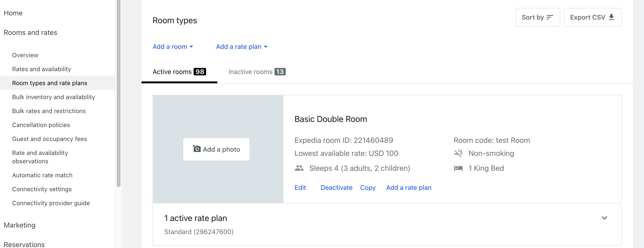Image resolution: width=644 pixels, height=248 pixels.
Task: Switch to the Inactive rooms tab
Action: pos(257,72)
